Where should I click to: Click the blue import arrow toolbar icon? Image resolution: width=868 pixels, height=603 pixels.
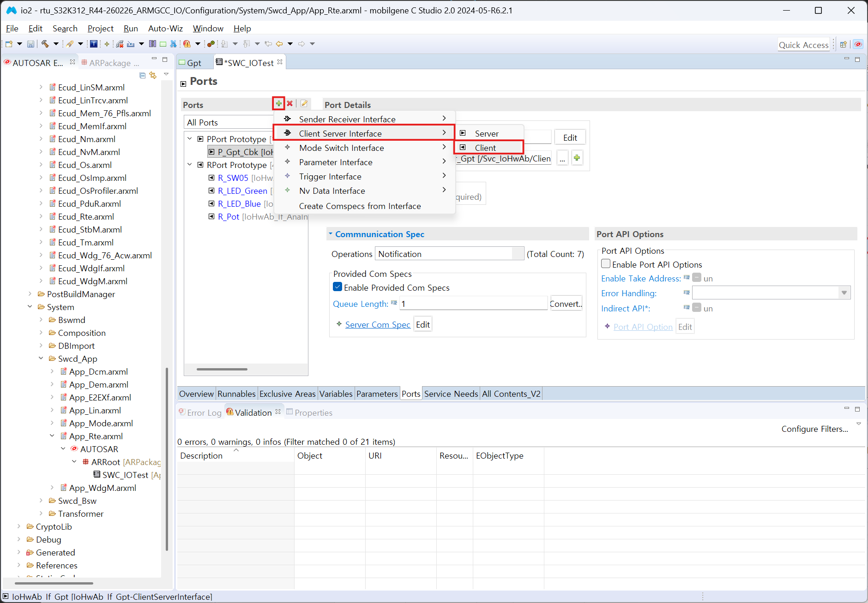pyautogui.click(x=131, y=44)
